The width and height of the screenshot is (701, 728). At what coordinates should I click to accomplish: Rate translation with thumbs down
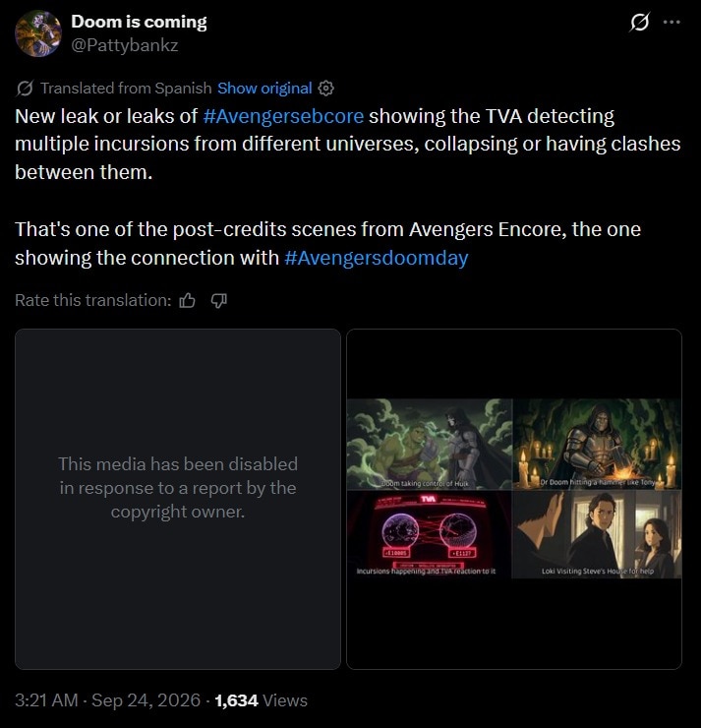click(219, 300)
